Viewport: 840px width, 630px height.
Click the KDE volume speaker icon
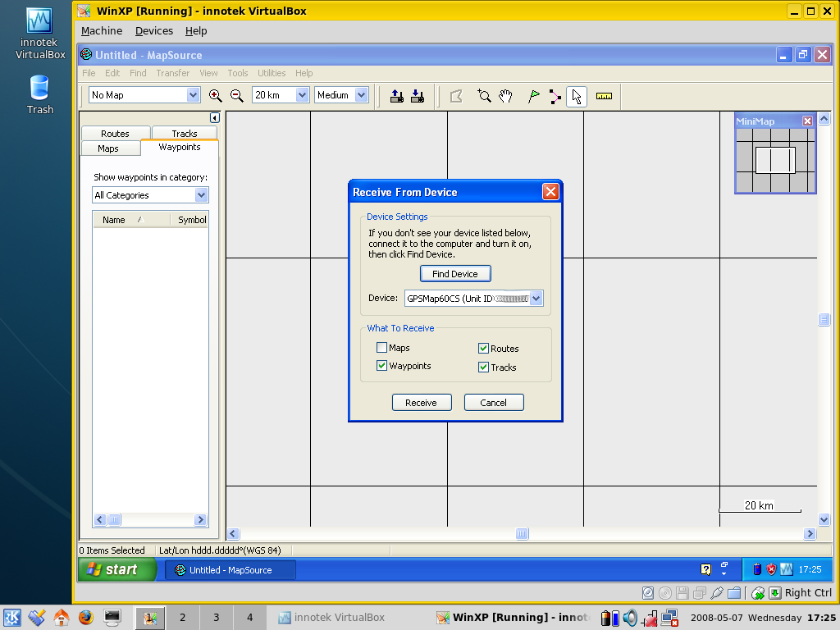630,618
